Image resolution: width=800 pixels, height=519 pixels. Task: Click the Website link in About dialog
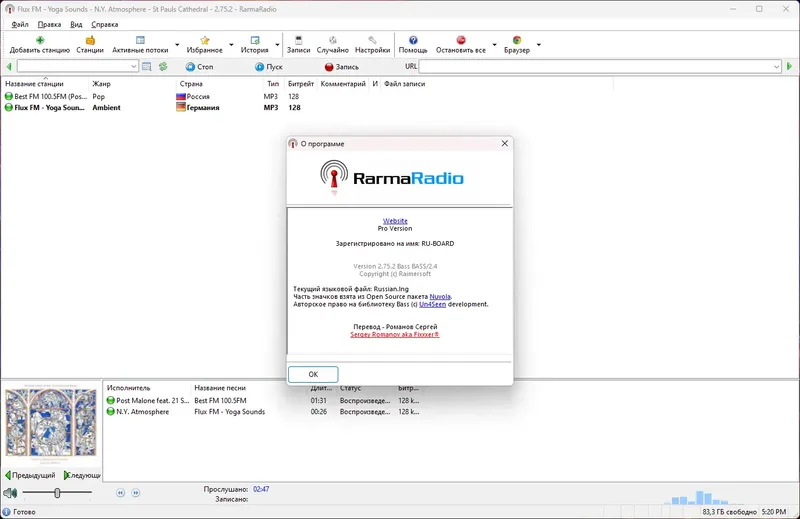point(395,221)
